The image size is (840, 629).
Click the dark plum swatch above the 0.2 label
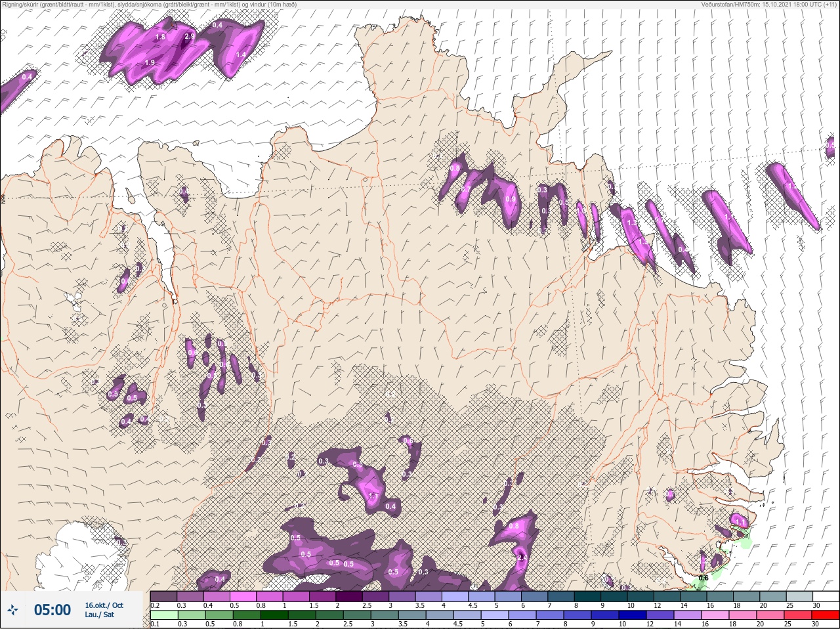click(163, 597)
